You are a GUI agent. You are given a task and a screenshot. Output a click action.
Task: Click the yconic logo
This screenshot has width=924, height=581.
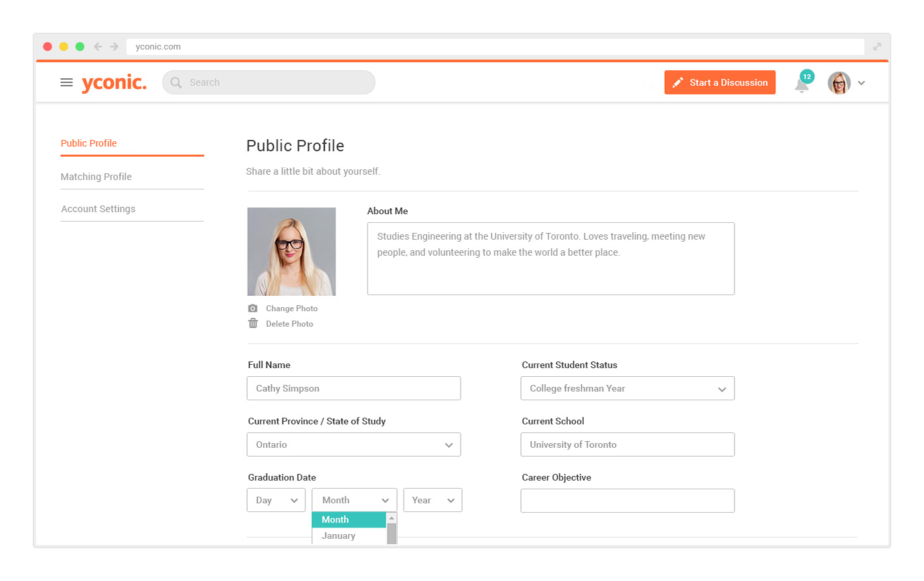114,83
